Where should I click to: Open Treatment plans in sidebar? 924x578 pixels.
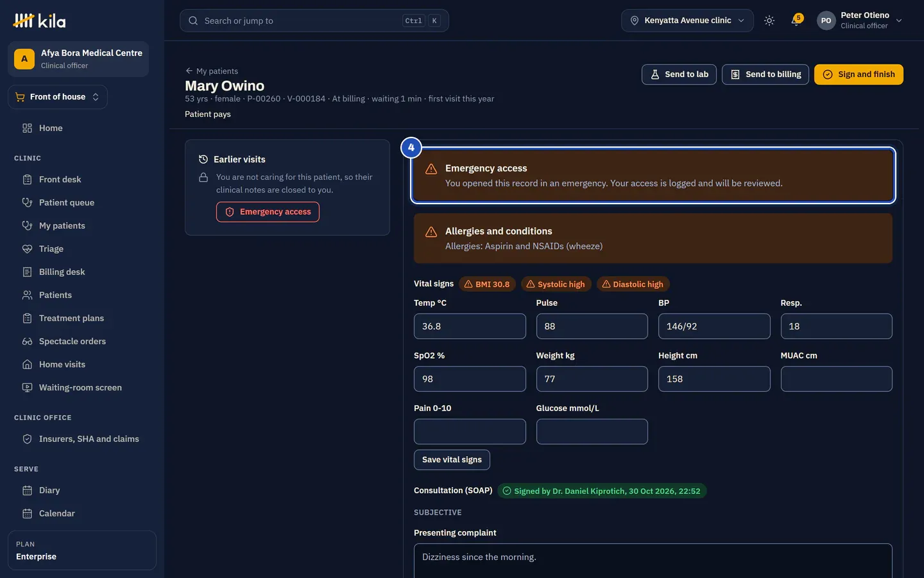[82, 318]
